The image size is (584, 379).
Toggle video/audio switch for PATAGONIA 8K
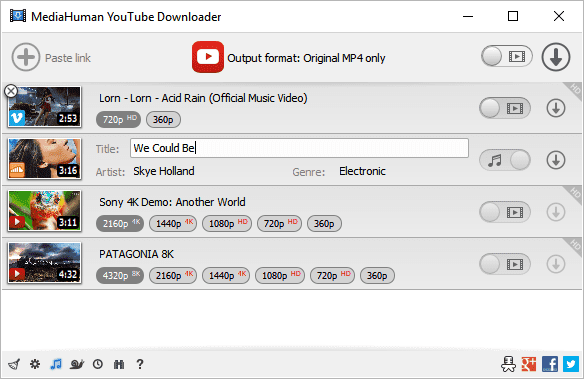point(505,264)
